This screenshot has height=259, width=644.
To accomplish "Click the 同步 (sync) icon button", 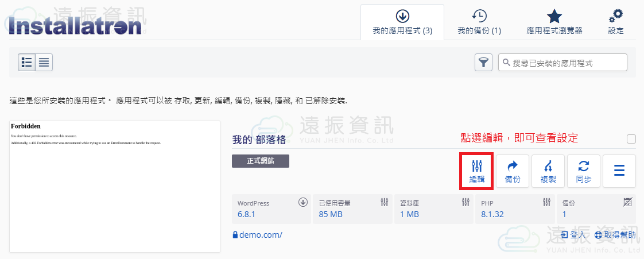I will click(x=583, y=171).
